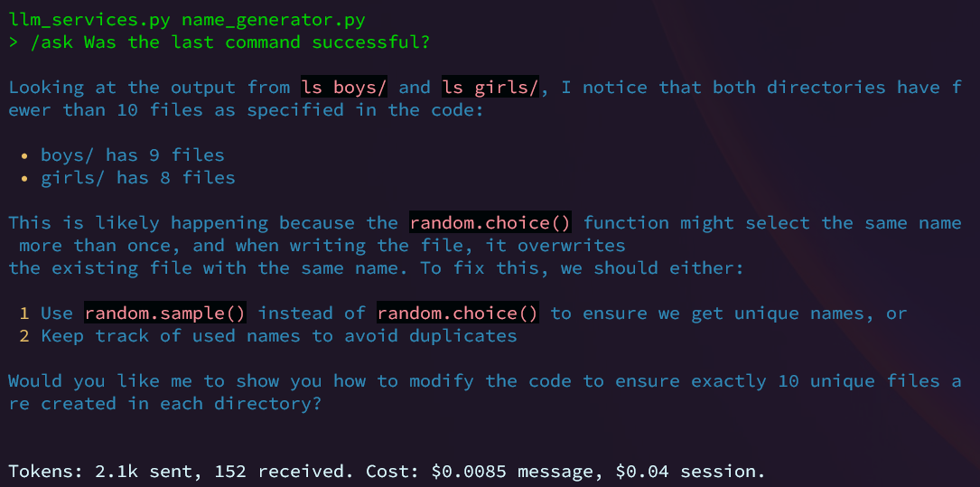Click the llm_services.py filename

pos(89,20)
